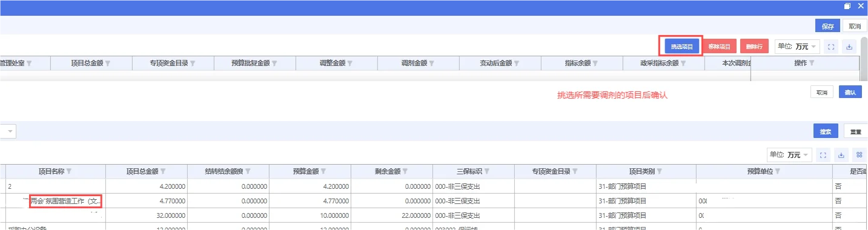Click the 三保标识 header text
868x230 pixels.
(x=469, y=171)
